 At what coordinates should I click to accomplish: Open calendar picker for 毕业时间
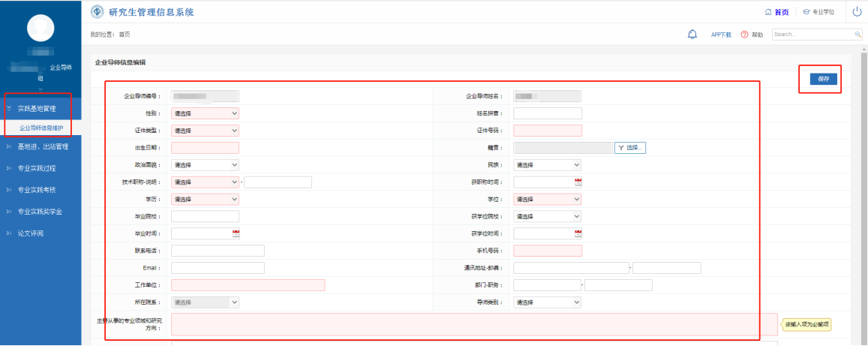[x=236, y=233]
